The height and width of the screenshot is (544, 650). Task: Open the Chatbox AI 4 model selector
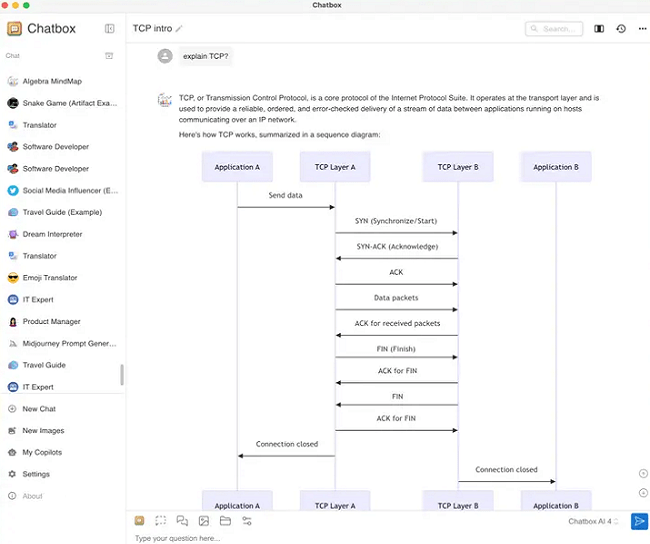[x=594, y=521]
